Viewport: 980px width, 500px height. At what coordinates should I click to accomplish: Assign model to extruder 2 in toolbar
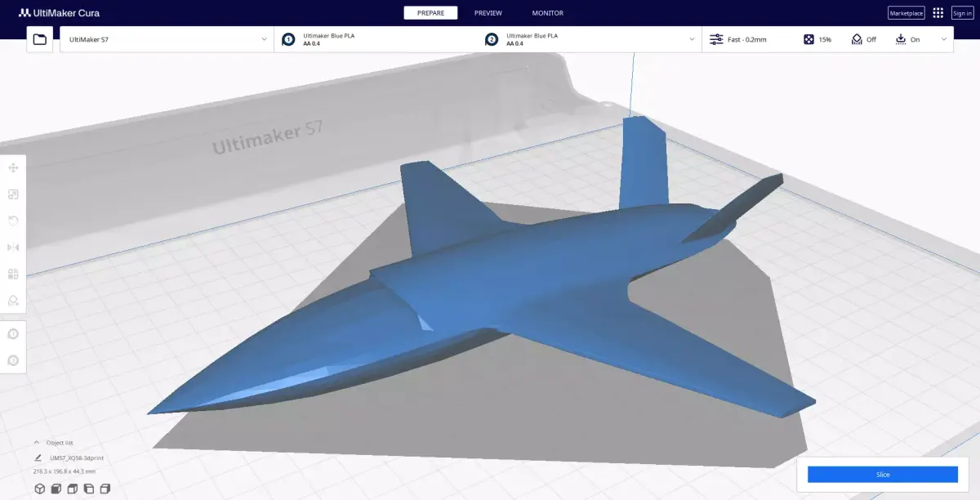pyautogui.click(x=14, y=359)
